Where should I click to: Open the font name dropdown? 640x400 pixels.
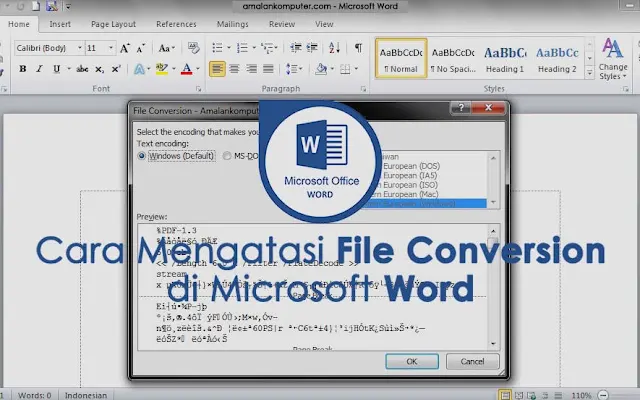pyautogui.click(x=80, y=48)
